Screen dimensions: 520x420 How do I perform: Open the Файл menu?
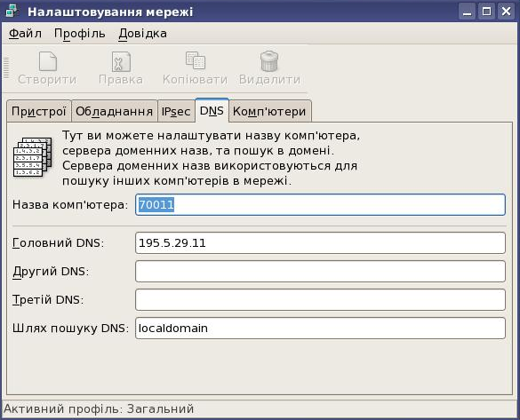[25, 34]
